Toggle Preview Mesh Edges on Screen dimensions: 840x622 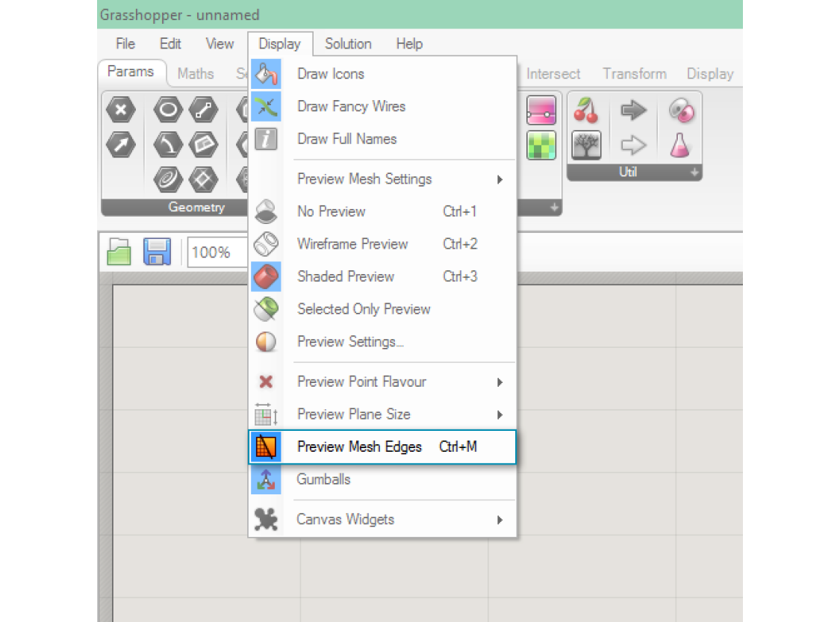(x=359, y=447)
